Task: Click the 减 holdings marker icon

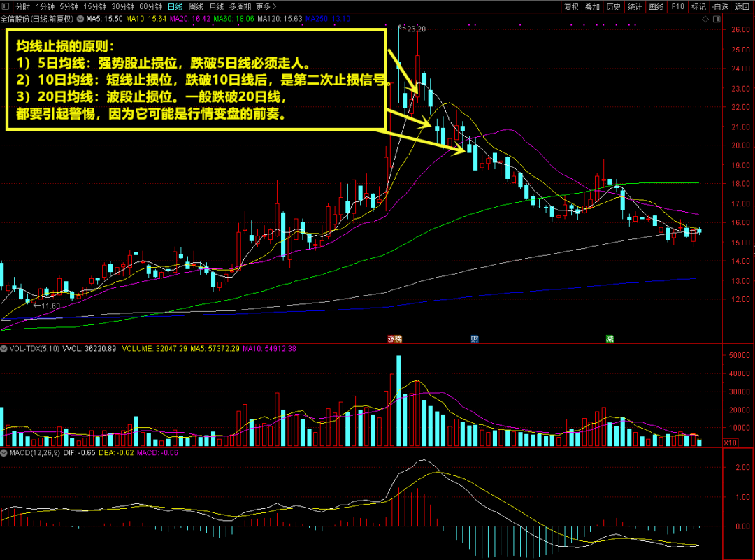Action: click(x=610, y=338)
